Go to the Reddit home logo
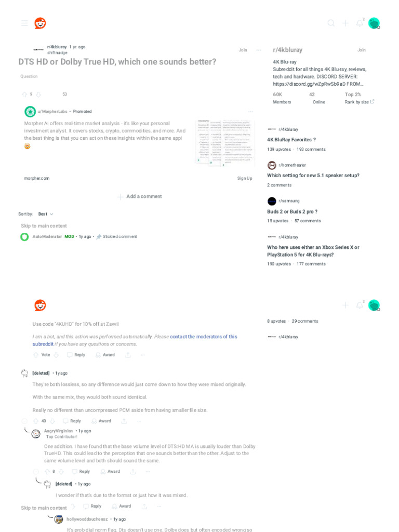Image resolution: width=399 pixels, height=532 pixels. pos(41,23)
